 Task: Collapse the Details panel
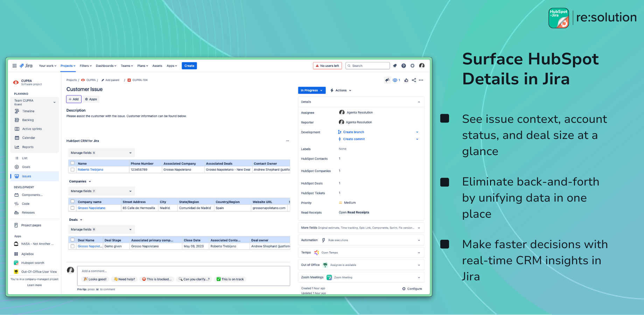coord(419,102)
